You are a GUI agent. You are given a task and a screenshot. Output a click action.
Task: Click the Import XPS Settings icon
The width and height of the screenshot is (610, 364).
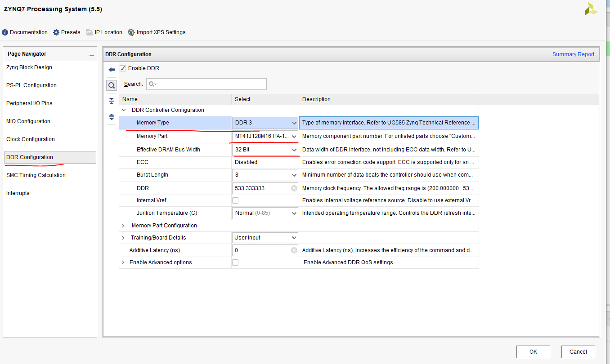click(x=131, y=32)
